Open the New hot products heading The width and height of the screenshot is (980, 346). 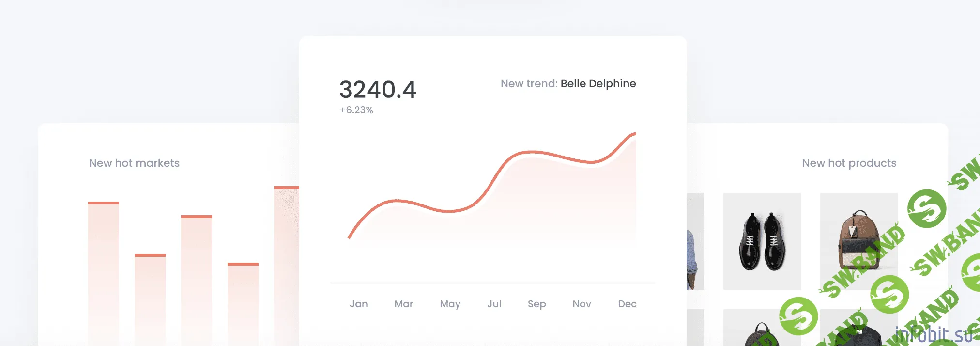(849, 163)
